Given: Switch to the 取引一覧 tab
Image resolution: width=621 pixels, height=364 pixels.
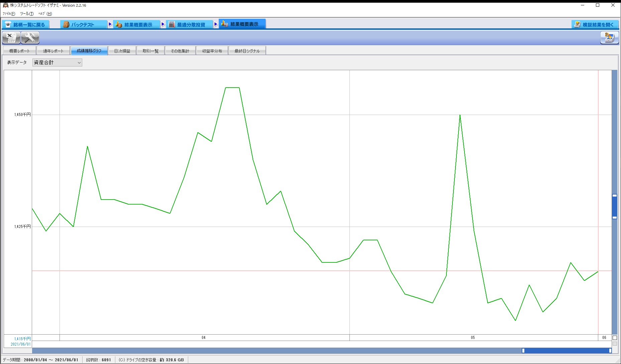Looking at the screenshot, I should [x=150, y=51].
